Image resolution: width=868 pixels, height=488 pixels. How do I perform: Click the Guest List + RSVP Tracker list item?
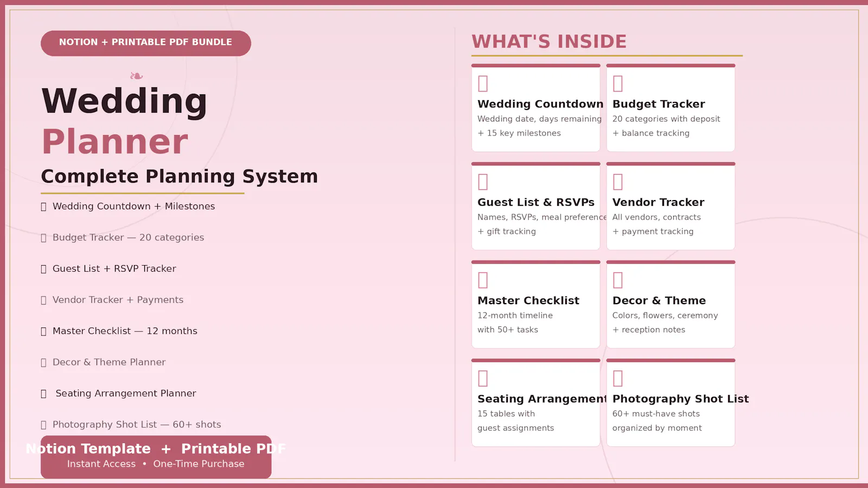(114, 269)
